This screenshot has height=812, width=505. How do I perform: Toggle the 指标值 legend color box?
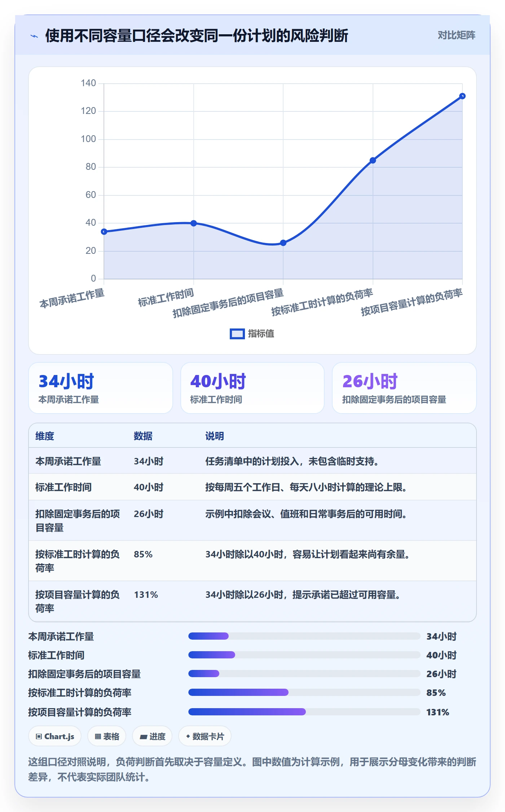237,334
